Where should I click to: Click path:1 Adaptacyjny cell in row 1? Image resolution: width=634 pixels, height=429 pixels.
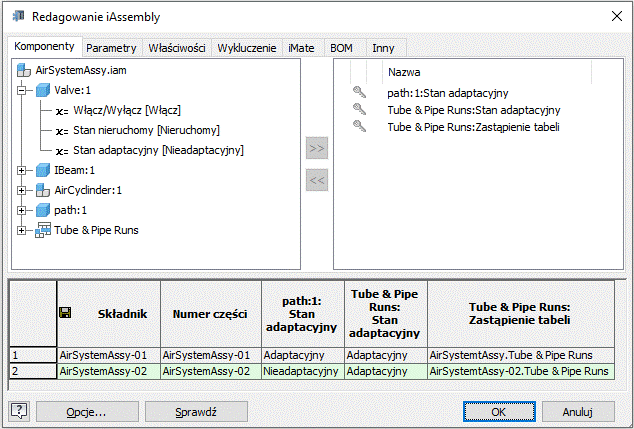(x=303, y=355)
